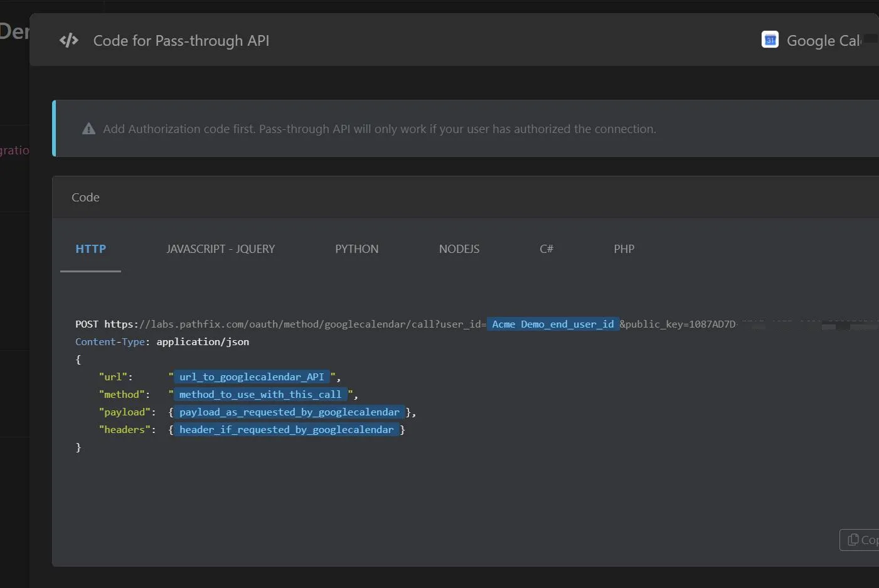This screenshot has width=879, height=588.
Task: Click the Google Calendar label in header
Action: pos(824,41)
